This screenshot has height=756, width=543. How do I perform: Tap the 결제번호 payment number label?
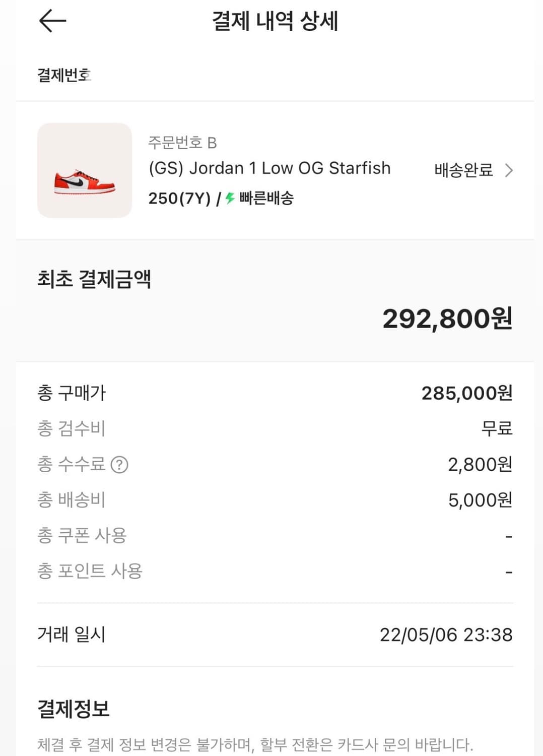(x=64, y=75)
